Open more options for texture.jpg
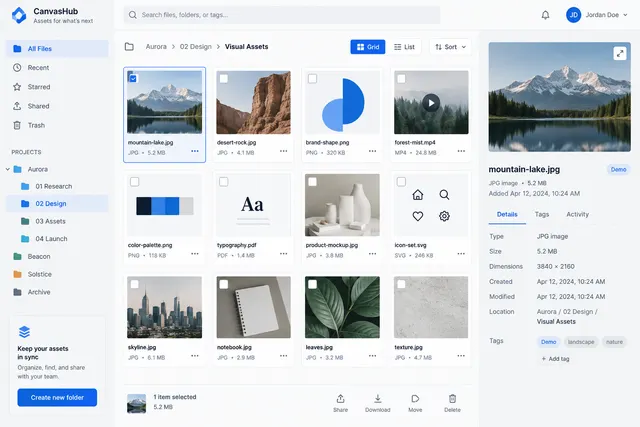Image resolution: width=640 pixels, height=427 pixels. point(461,356)
